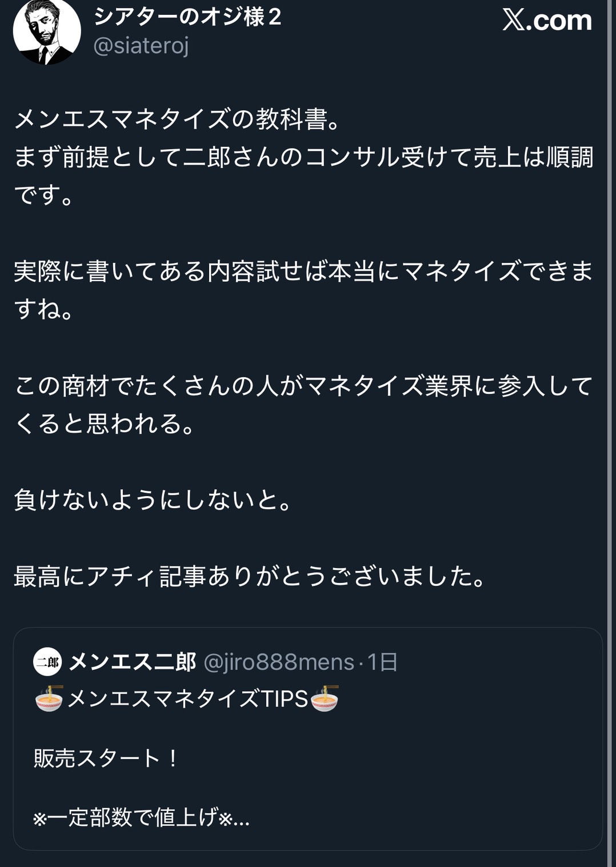Click the X.com logo
The height and width of the screenshot is (867, 616).
coord(547,21)
